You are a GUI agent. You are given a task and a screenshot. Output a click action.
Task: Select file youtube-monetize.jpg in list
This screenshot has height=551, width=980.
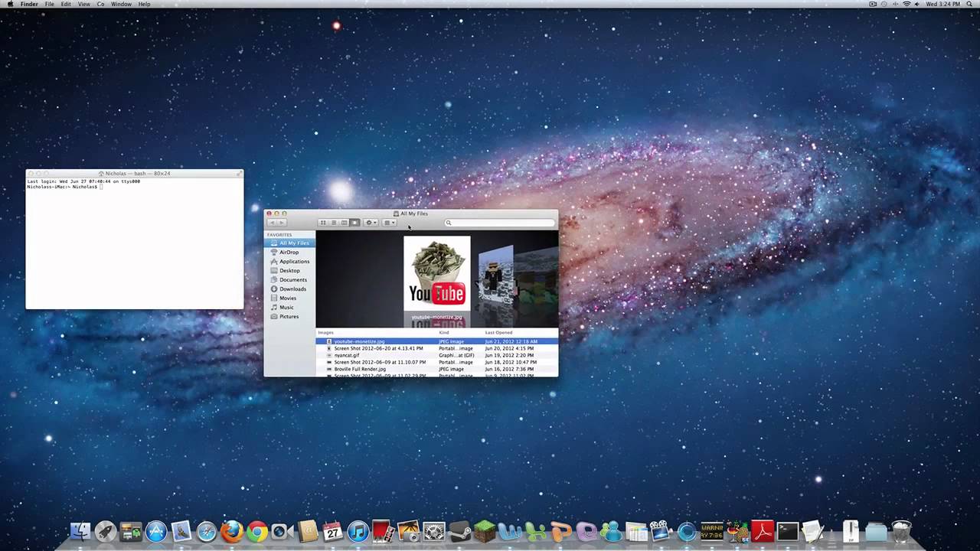(x=437, y=341)
